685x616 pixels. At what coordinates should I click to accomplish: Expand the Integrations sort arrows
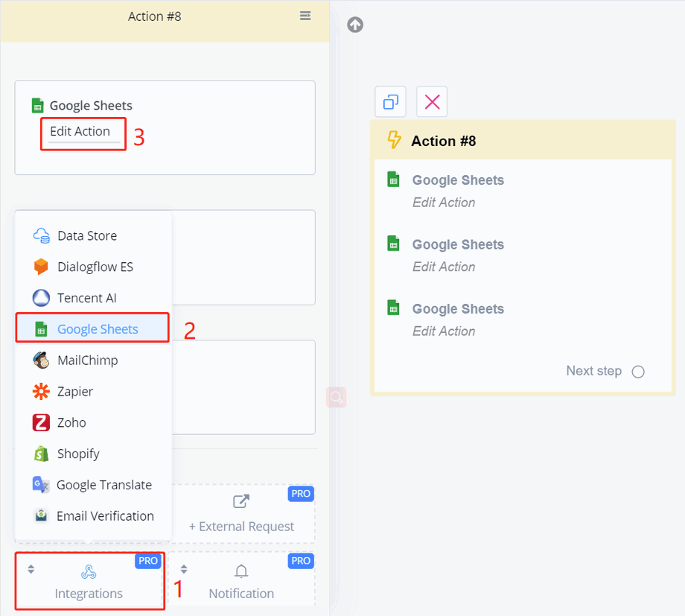(x=31, y=569)
